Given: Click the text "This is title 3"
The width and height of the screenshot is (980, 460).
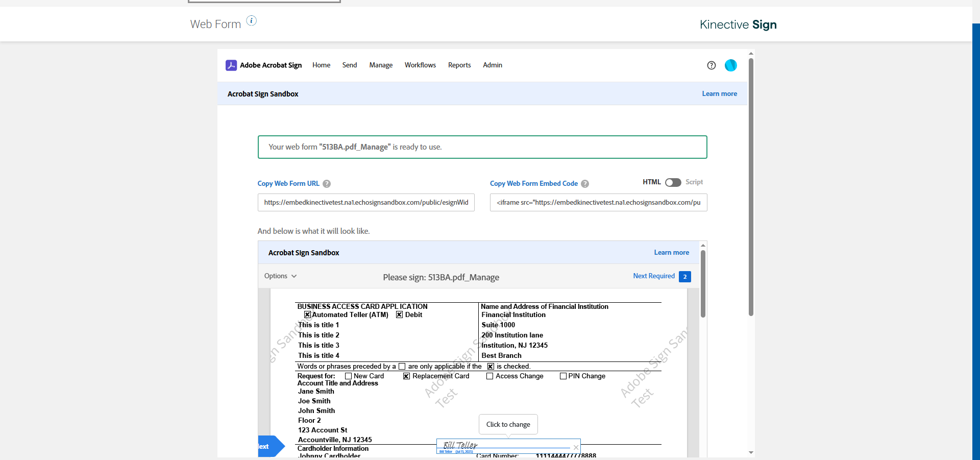Looking at the screenshot, I should point(318,346).
